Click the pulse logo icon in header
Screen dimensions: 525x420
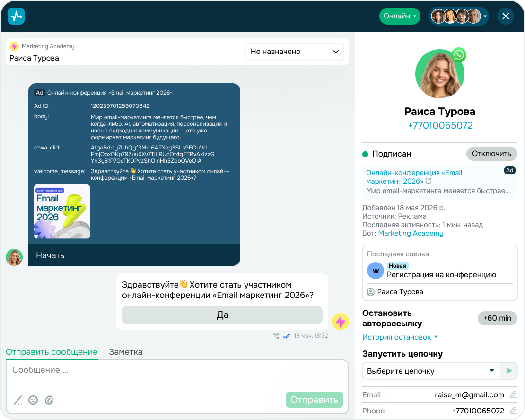(x=16, y=16)
